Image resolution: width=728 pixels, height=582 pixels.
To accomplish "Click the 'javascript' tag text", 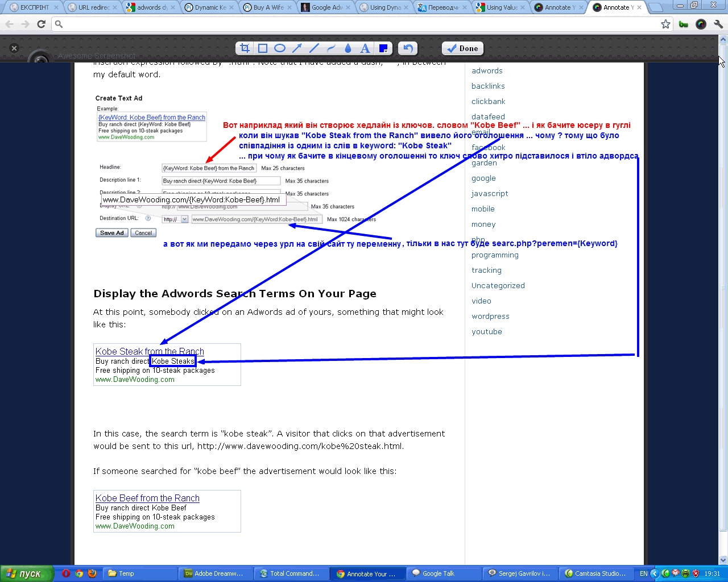I will pos(490,194).
